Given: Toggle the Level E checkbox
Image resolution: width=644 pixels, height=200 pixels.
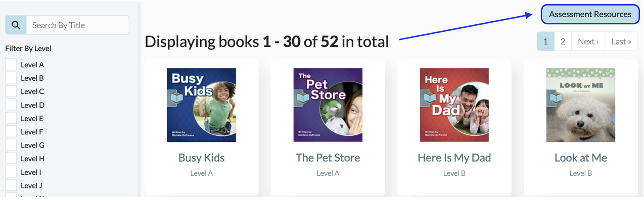Looking at the screenshot, I should tap(11, 118).
